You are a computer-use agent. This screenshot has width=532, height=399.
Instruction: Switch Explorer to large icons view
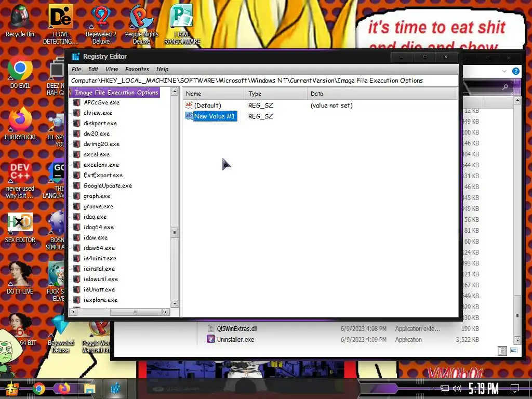coord(514,351)
